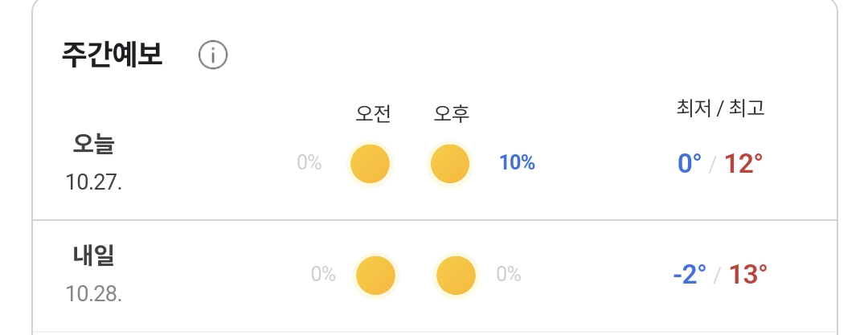This screenshot has width=868, height=335.
Task: Click tomorrow's afternoon sunny icon
Action: tap(456, 276)
